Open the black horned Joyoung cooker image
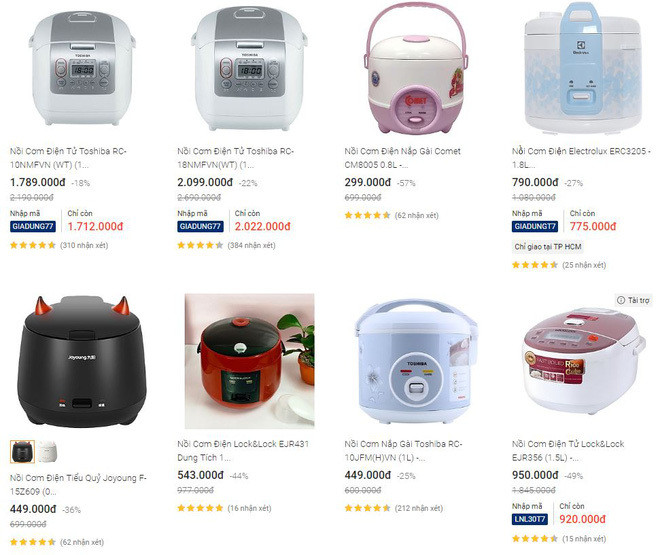This screenshot has width=660, height=555. pos(82,362)
